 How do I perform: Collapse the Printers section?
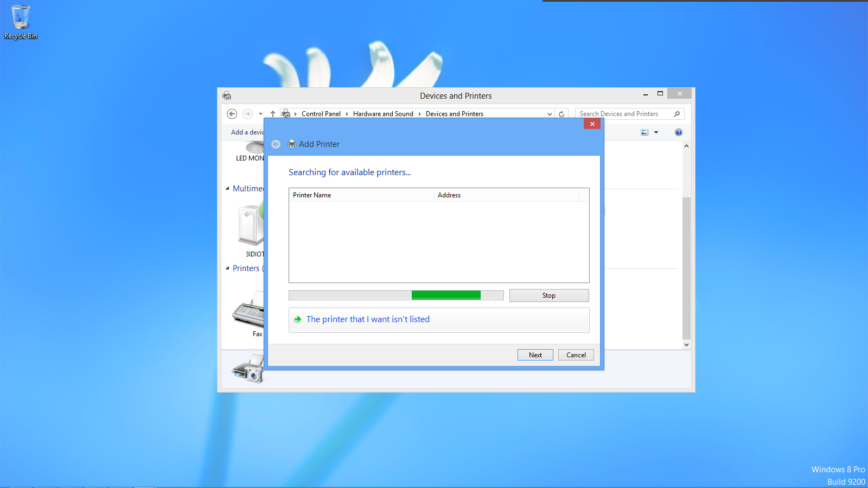(x=228, y=268)
